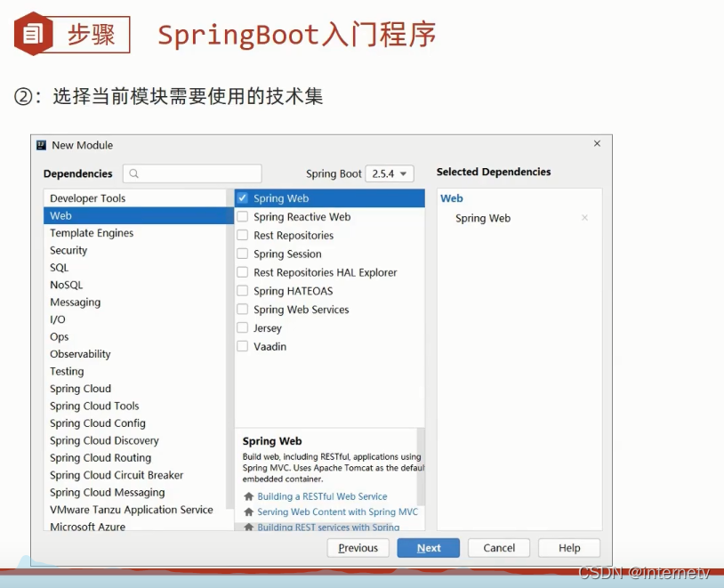724x588 pixels.
Task: Check the Spring HATEOAS dependency
Action: pyautogui.click(x=243, y=291)
